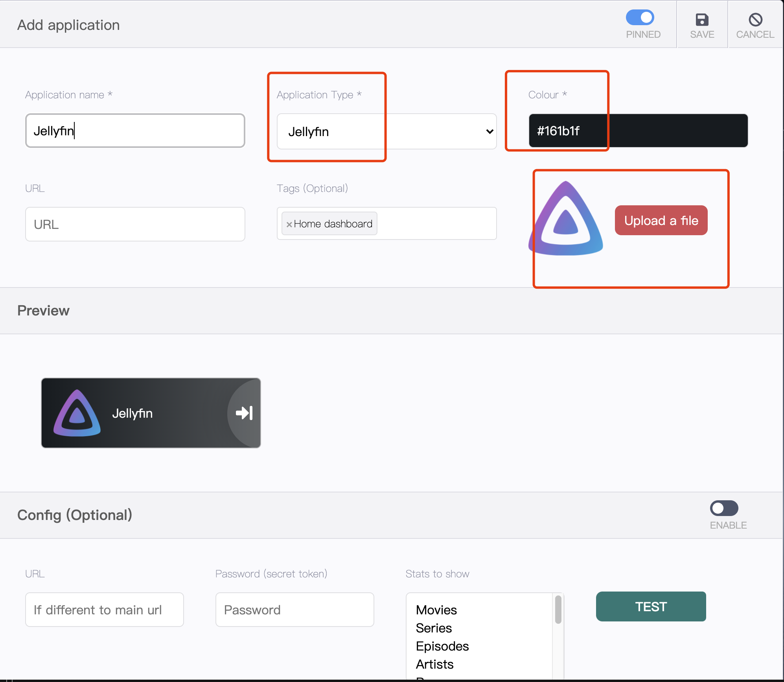Click the Save floppy disk icon
The image size is (784, 682).
point(702,20)
